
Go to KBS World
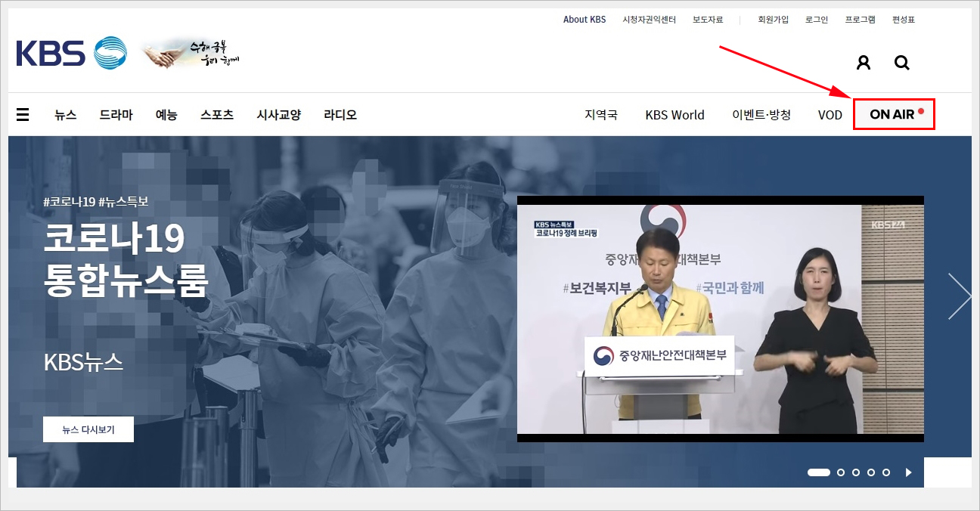675,115
